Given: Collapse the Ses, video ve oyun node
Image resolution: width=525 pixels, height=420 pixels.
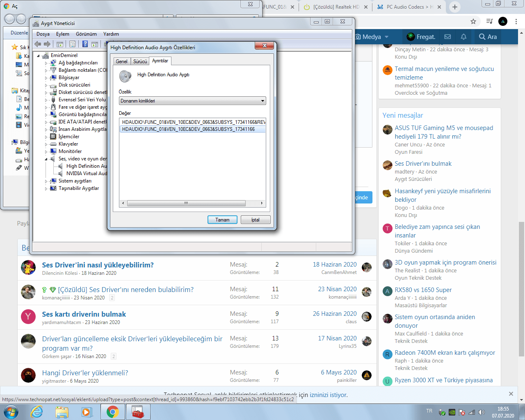Looking at the screenshot, I should (46, 159).
